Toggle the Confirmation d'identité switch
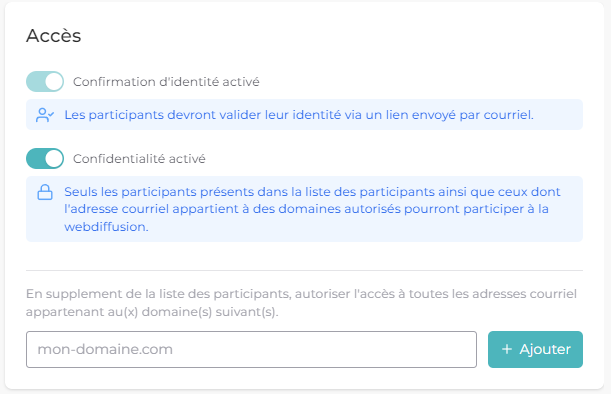The image size is (611, 394). [x=45, y=81]
